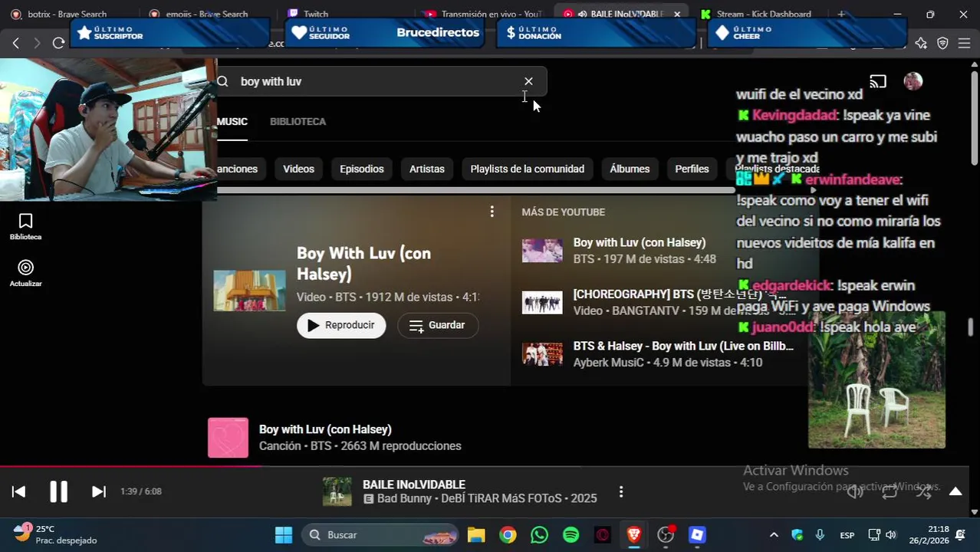Filter results by Episodios chip
The width and height of the screenshot is (980, 552).
(362, 169)
